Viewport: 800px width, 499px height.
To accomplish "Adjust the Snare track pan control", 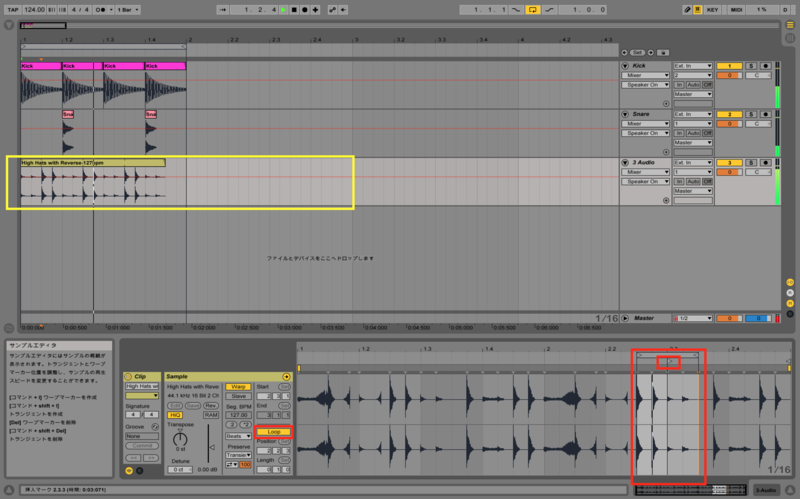I will (758, 124).
